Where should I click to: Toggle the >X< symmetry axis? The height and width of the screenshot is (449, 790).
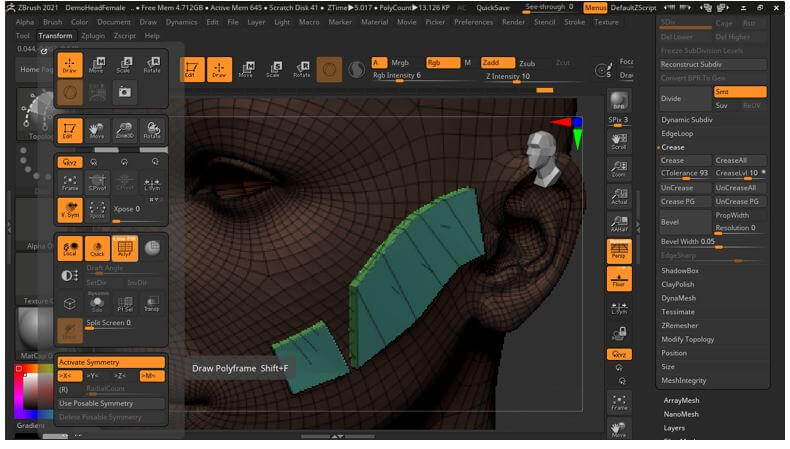pos(70,375)
